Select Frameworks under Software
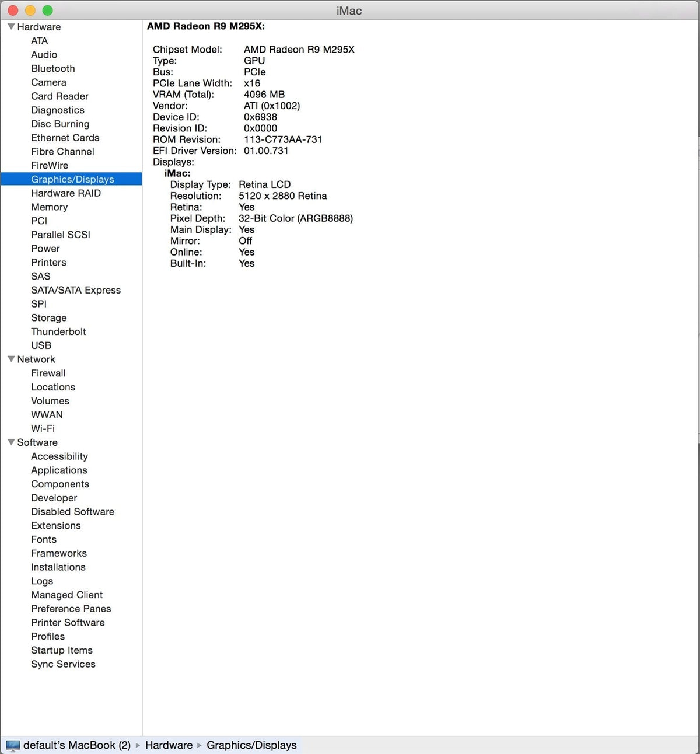This screenshot has width=700, height=754. [59, 554]
